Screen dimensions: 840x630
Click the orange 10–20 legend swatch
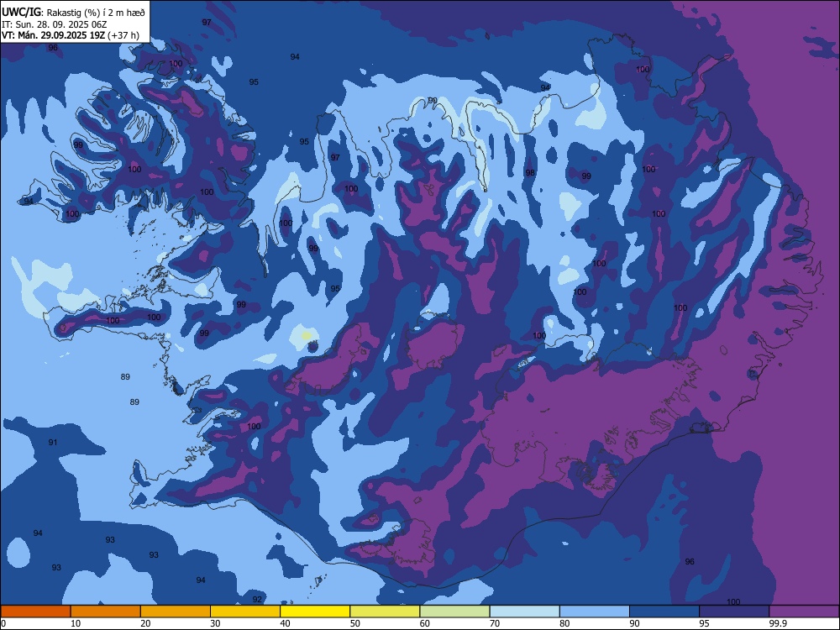tap(106, 612)
